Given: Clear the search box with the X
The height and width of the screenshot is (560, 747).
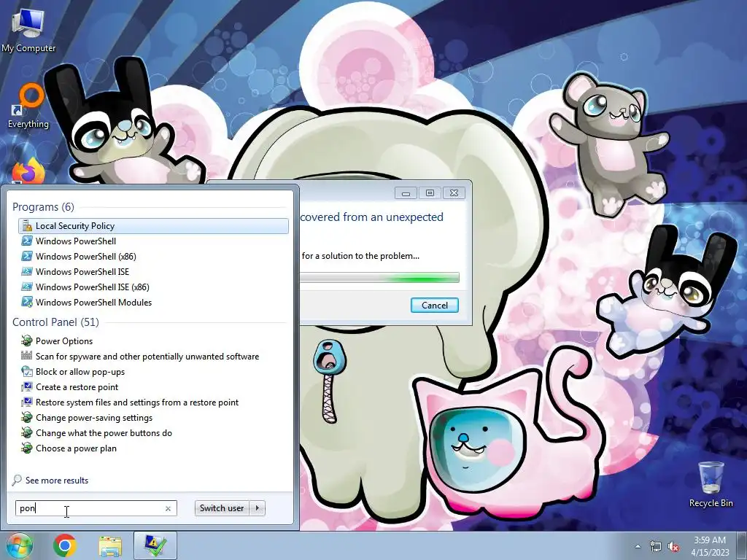Looking at the screenshot, I should point(168,508).
